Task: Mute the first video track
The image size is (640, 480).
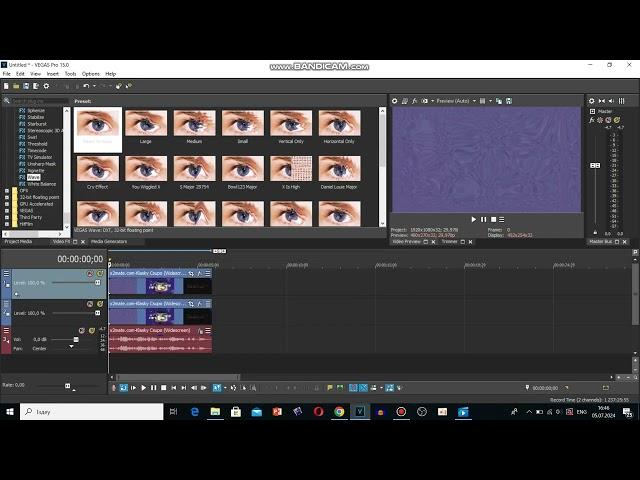Action: click(x=90, y=273)
